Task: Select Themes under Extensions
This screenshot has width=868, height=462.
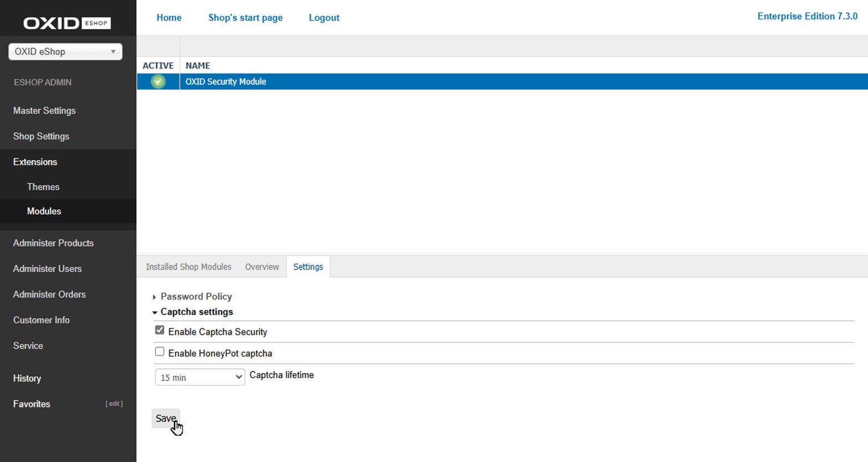Action: tap(43, 187)
